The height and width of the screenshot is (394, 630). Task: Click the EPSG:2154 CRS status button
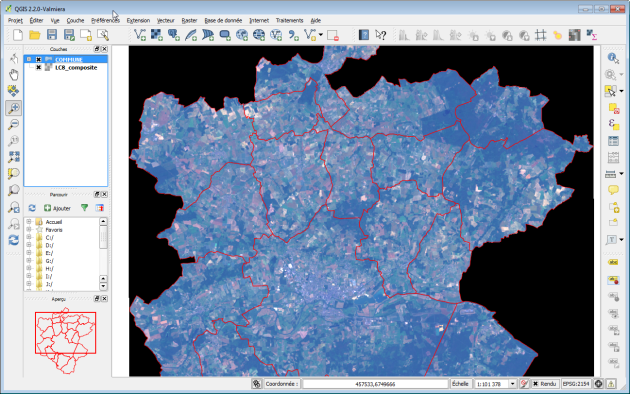click(x=576, y=384)
